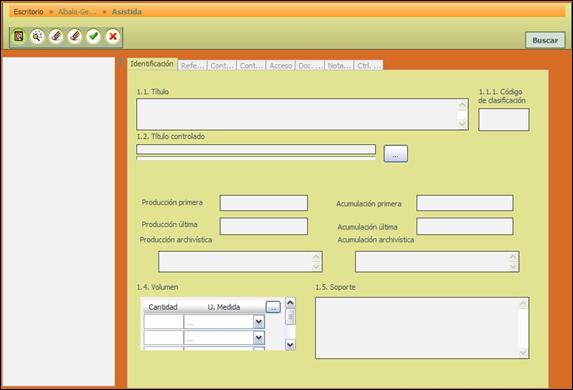
Task: Click the first toolbar icon with document symbol
Action: point(19,36)
